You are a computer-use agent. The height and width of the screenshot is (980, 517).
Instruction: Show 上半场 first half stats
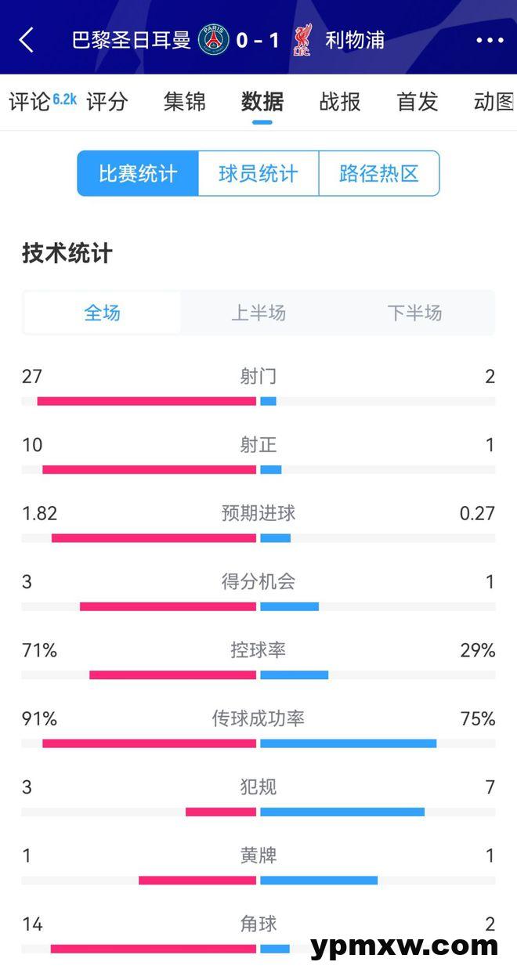coord(258,313)
